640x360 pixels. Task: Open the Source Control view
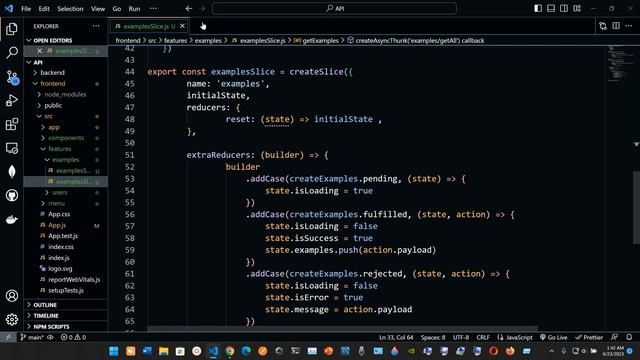point(12,77)
